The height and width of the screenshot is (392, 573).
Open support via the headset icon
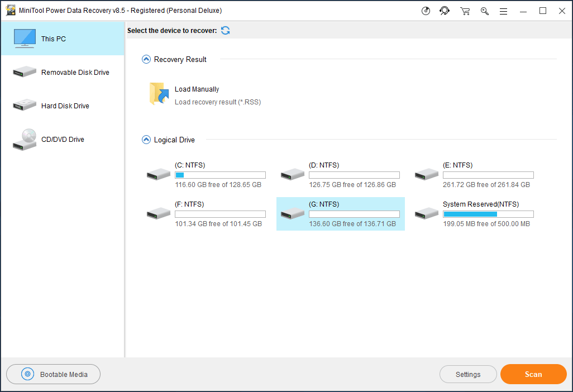coord(445,11)
